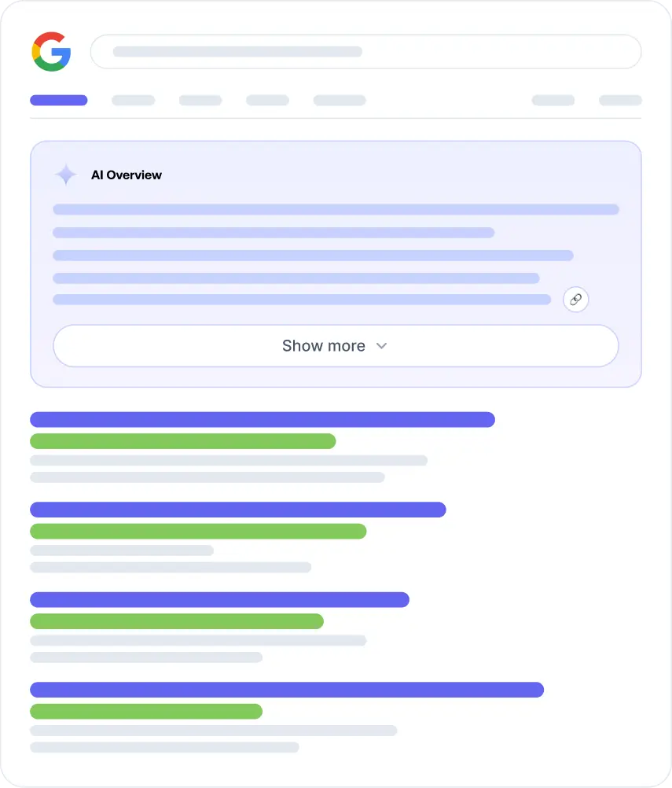Expand using the Show more chevron arrow

(382, 346)
